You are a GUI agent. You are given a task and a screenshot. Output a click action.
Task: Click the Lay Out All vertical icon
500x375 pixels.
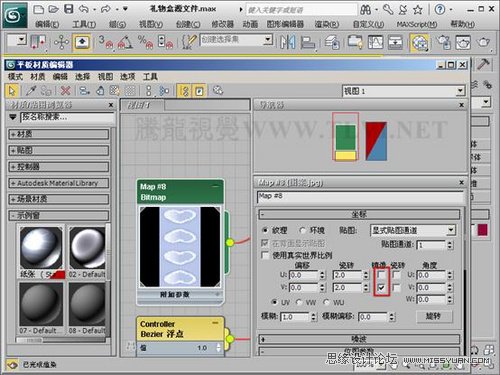149,91
